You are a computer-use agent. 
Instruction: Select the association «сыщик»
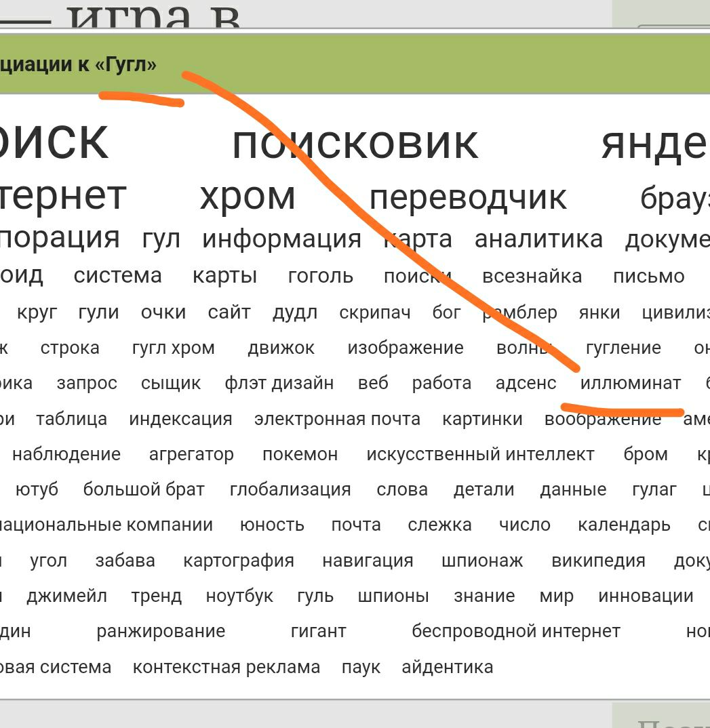[x=171, y=384]
